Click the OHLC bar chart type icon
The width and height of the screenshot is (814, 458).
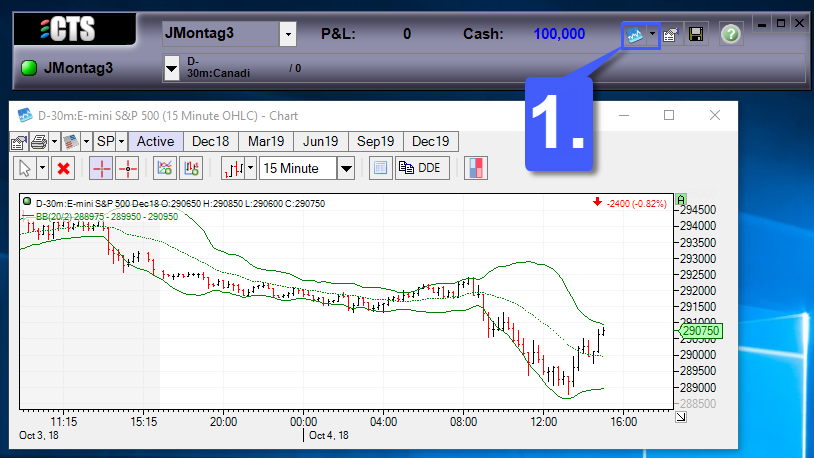pyautogui.click(x=233, y=168)
